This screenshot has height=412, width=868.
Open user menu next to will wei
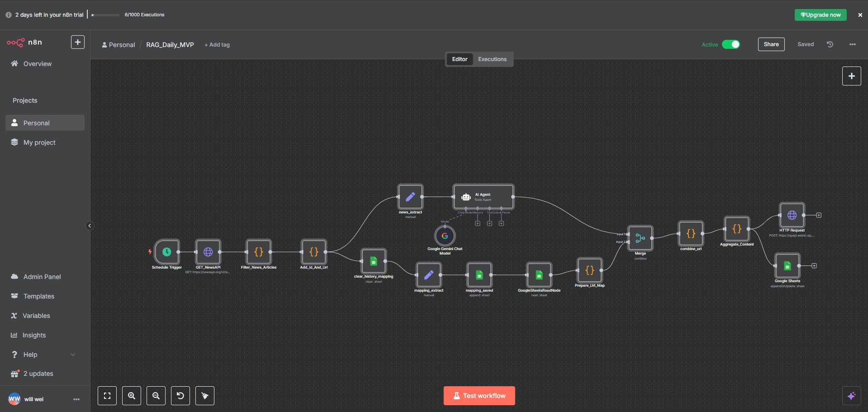coord(76,399)
